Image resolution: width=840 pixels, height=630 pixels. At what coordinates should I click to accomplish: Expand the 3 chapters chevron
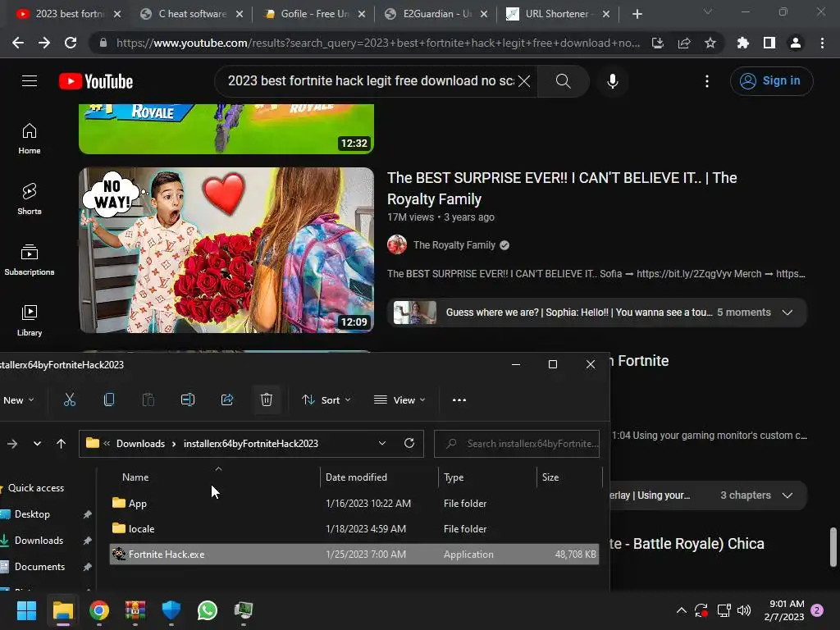[x=787, y=495]
